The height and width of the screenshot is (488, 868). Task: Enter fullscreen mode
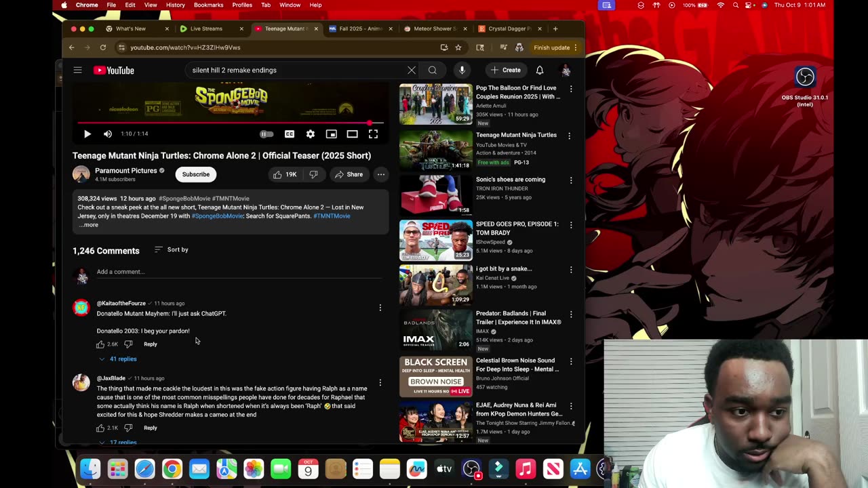pos(373,134)
